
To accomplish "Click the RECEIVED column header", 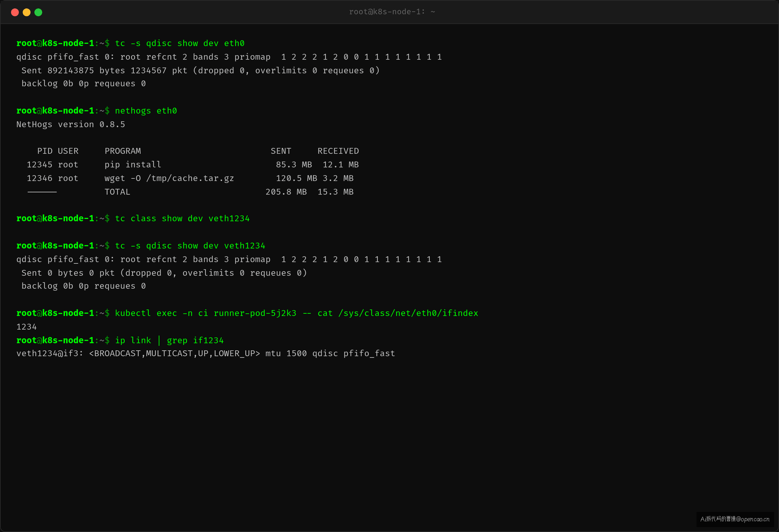I will [338, 151].
